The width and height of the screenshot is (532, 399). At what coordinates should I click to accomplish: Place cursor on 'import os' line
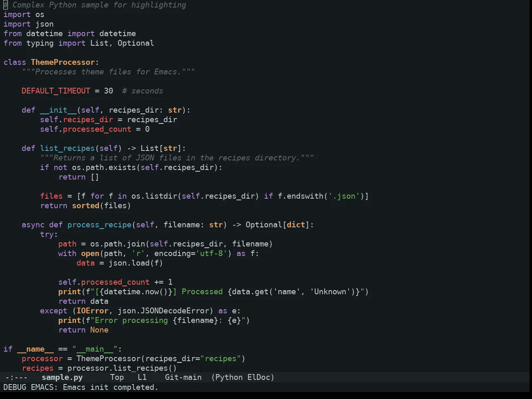(x=24, y=15)
